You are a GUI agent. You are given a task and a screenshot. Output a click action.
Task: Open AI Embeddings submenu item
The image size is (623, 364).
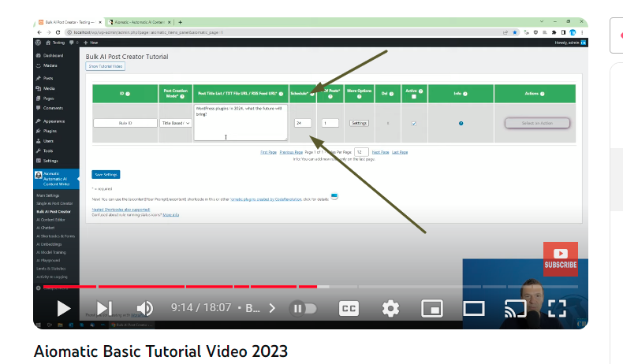tap(49, 244)
